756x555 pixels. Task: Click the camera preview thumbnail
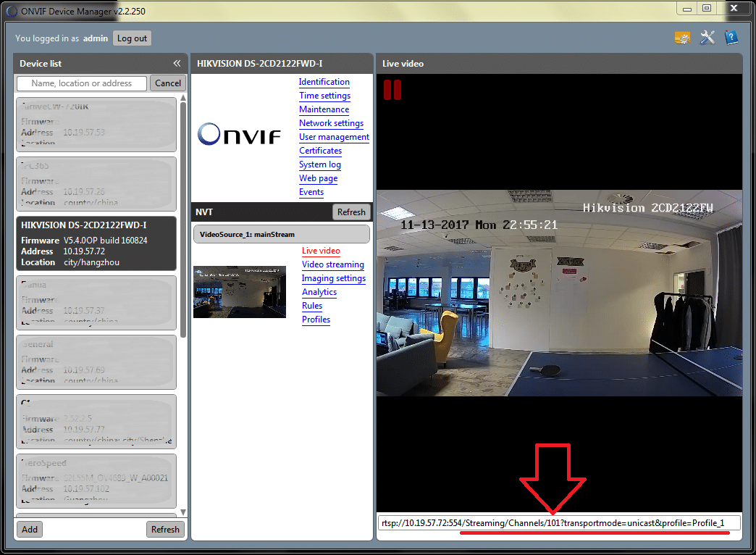[x=239, y=291]
